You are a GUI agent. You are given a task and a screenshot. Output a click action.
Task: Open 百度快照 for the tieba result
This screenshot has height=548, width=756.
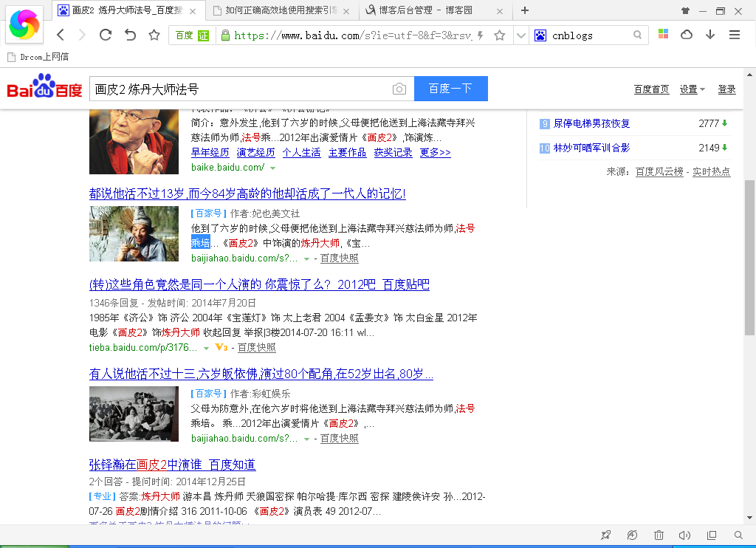click(256, 347)
